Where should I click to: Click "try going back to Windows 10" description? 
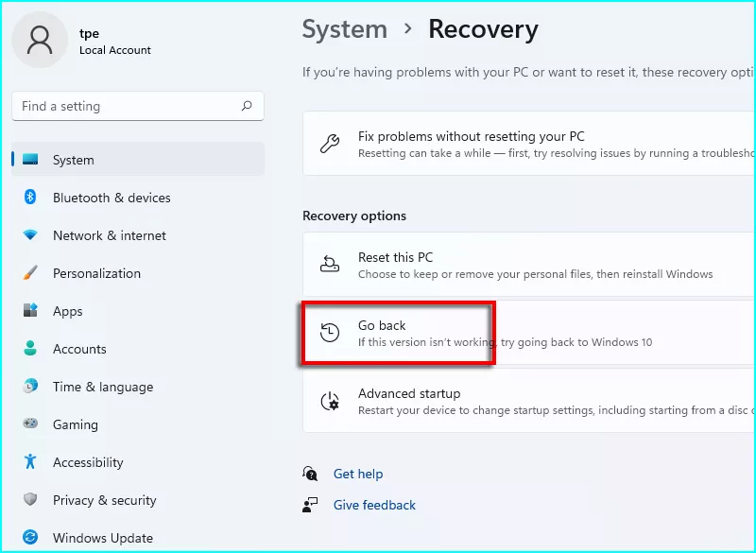click(x=576, y=342)
